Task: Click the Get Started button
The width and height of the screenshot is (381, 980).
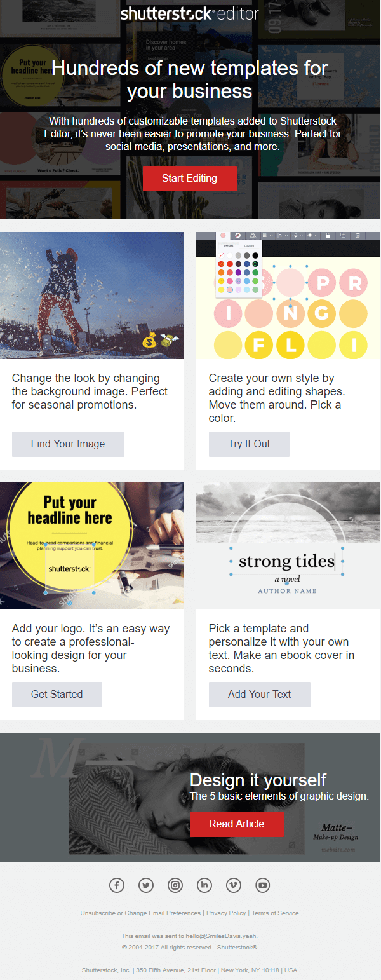Action: (x=57, y=695)
